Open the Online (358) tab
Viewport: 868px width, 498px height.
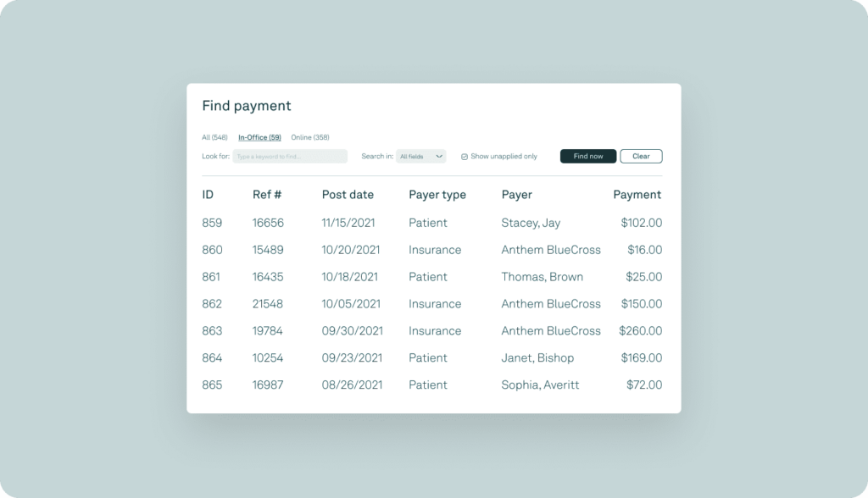click(310, 137)
